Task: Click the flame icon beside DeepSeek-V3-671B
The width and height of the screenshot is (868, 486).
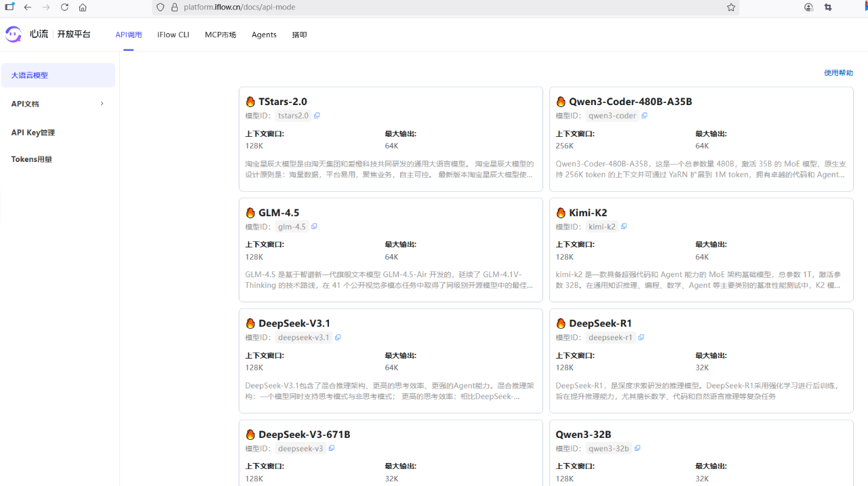Action: [x=250, y=434]
